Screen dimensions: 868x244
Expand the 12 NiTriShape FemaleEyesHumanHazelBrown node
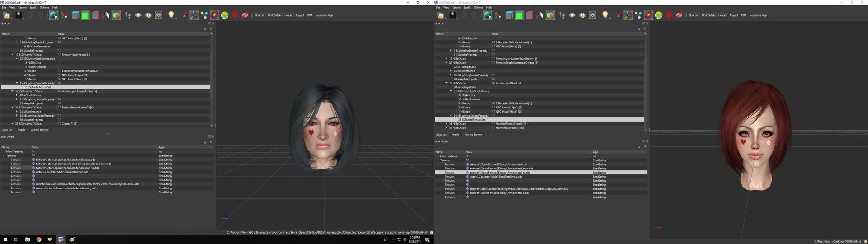tap(446, 59)
